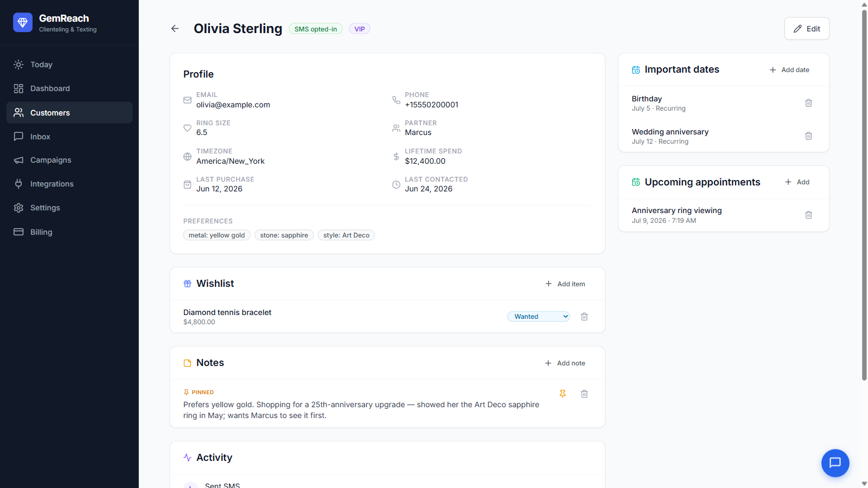Delete the Diamond tennis bracelet wishlist item
The width and height of the screenshot is (868, 488).
click(x=584, y=317)
